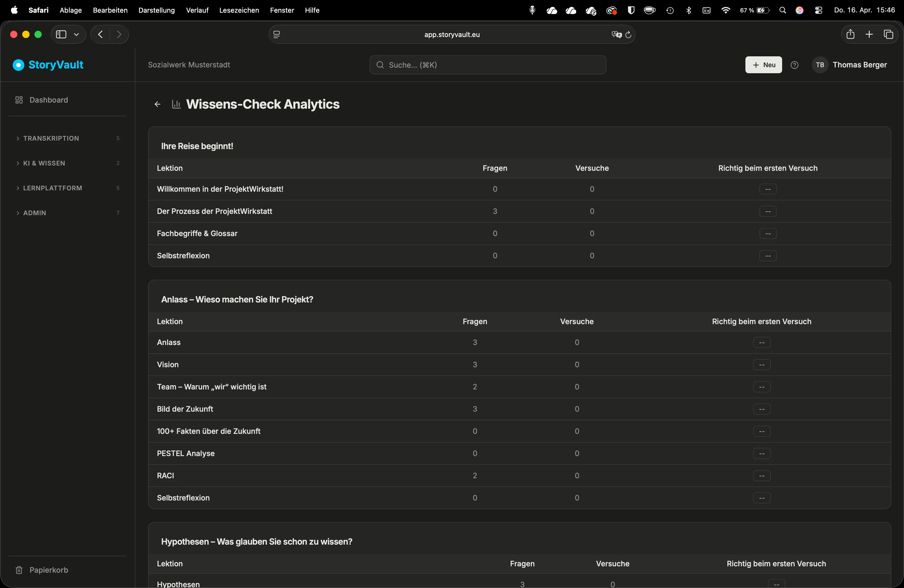Viewport: 904px width, 588px height.
Task: Click the StoryVault brand name
Action: pyautogui.click(x=56, y=65)
